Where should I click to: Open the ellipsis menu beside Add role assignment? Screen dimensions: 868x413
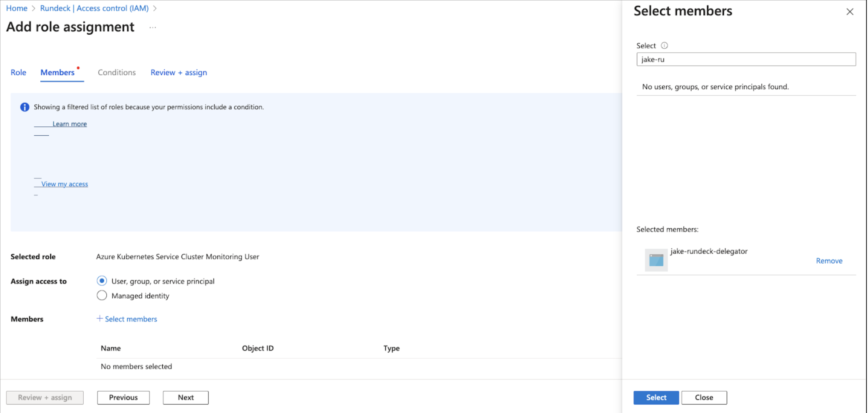click(153, 27)
